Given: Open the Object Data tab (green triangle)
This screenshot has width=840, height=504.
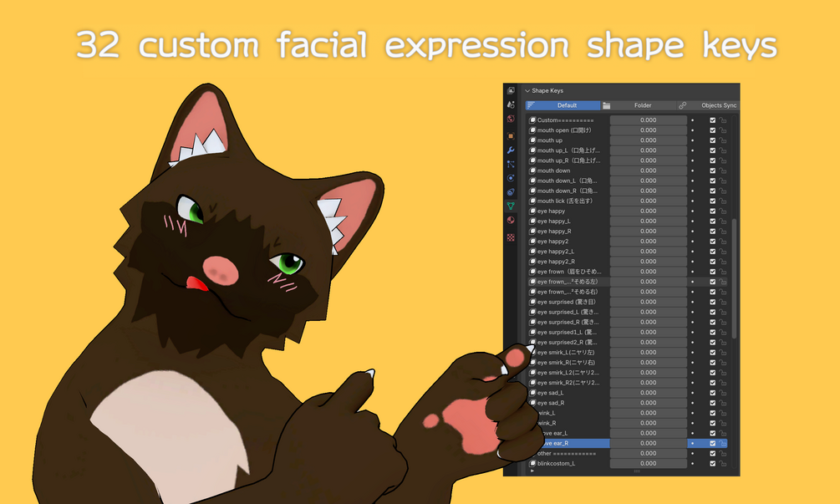Looking at the screenshot, I should pos(511,206).
